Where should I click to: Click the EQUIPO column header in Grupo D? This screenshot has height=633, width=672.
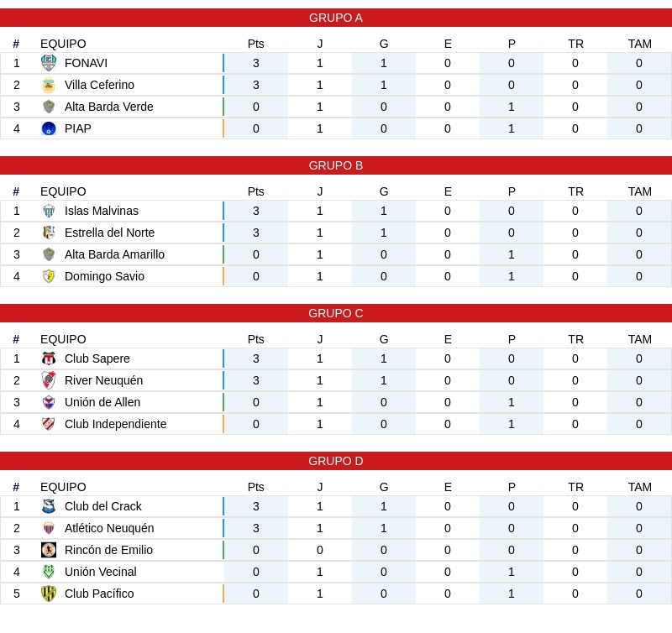pyautogui.click(x=63, y=487)
